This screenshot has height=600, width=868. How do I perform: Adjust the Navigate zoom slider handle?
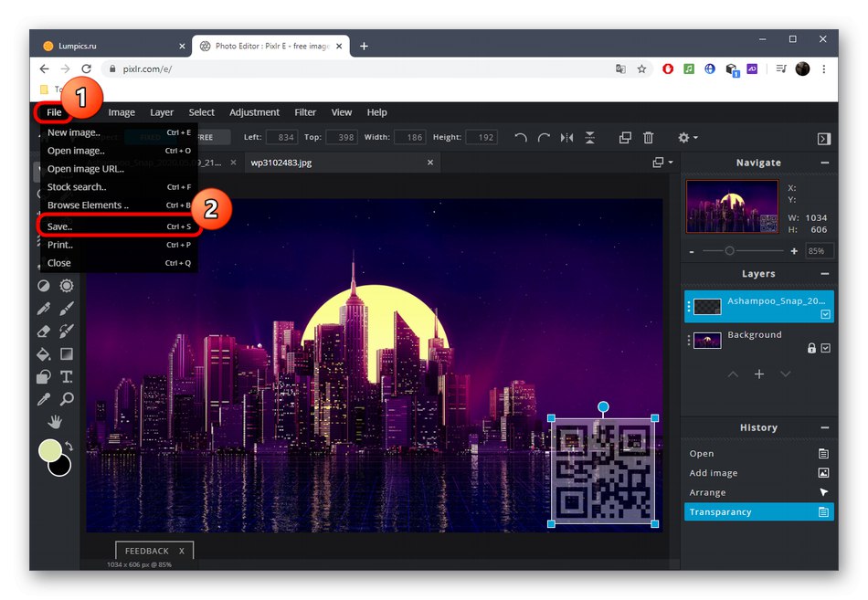(730, 251)
